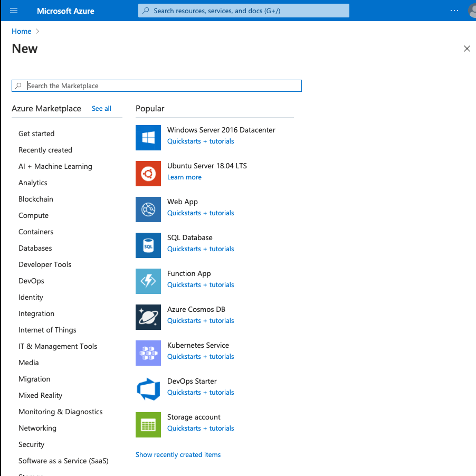Browse the Compute category
The image size is (476, 476).
pos(33,215)
